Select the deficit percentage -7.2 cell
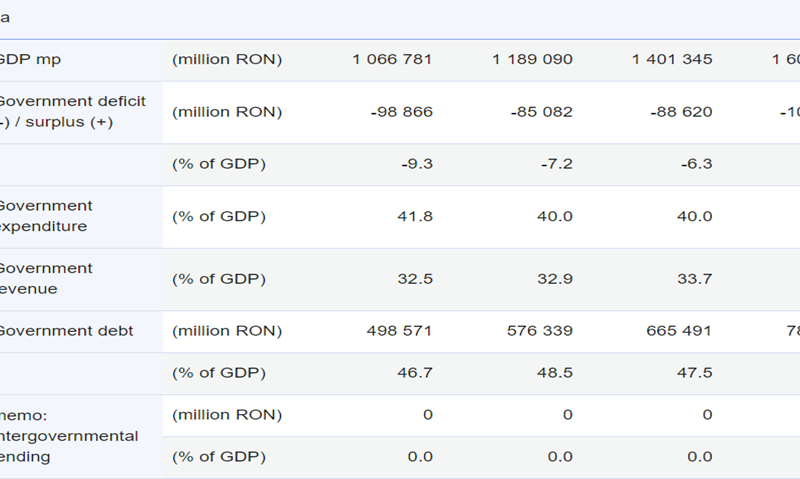The height and width of the screenshot is (479, 800). click(x=557, y=164)
